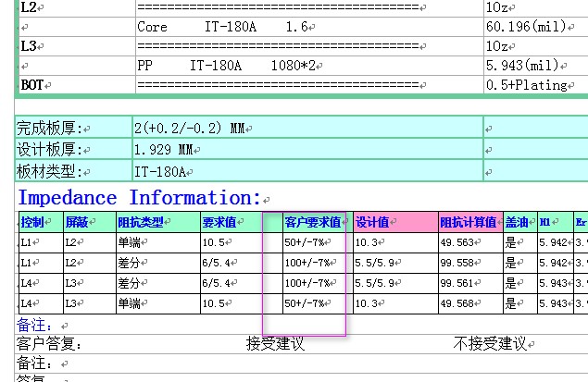Click '100+/-7%' in the 99.561 row
Screen dimensions: 588x382
coord(307,283)
